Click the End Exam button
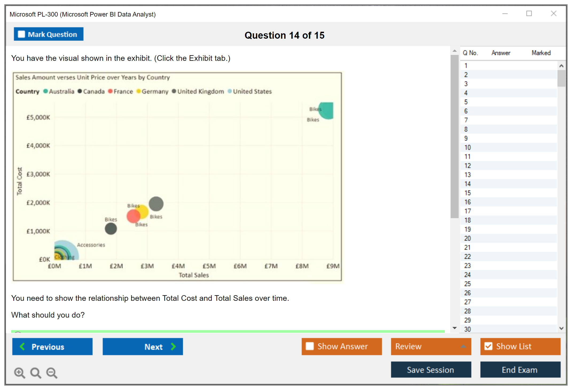The image size is (574, 392). coord(520,370)
